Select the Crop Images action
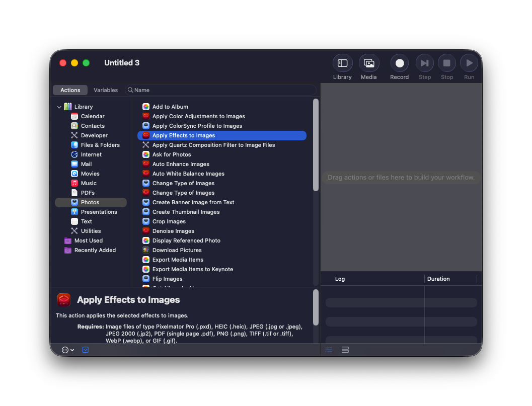532x406 pixels. click(x=169, y=221)
